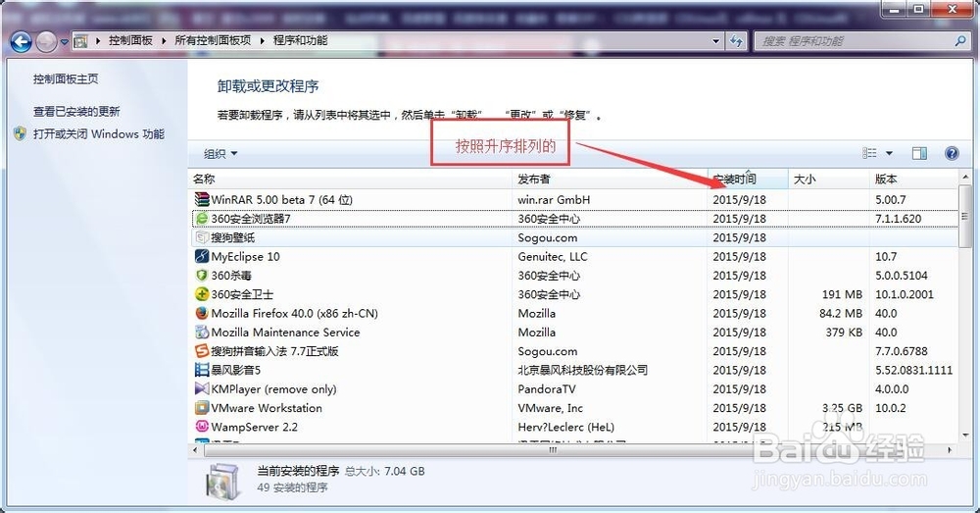Click the Back navigation arrow button
The image size is (980, 513).
click(x=22, y=42)
